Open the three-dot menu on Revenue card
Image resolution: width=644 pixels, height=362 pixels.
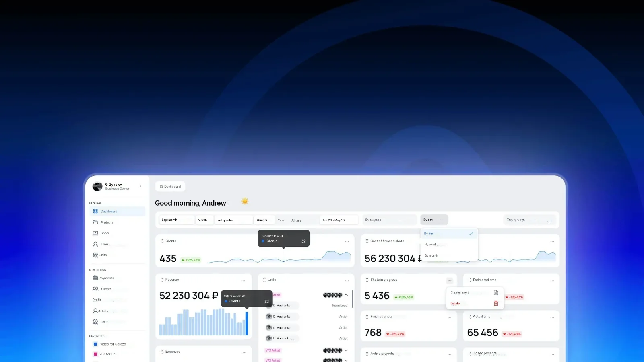[244, 281]
